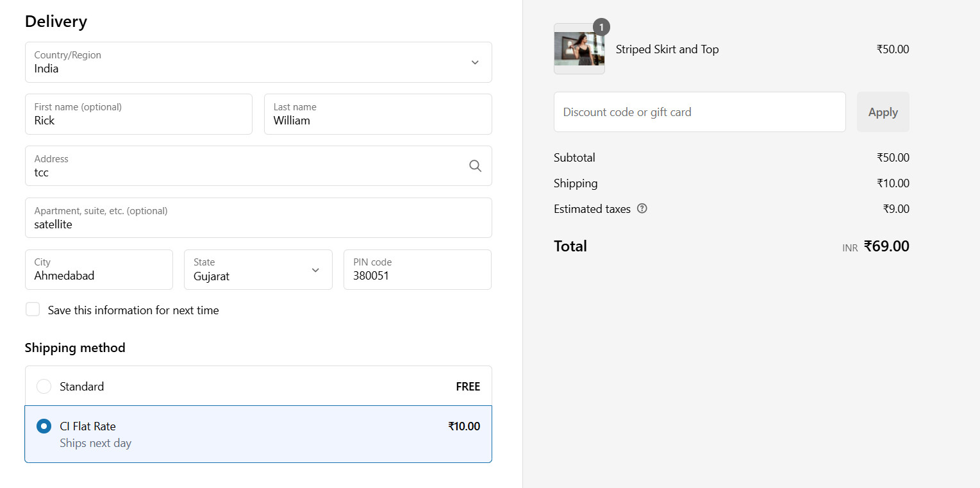
Task: Tick Save this information for next time
Action: pyautogui.click(x=33, y=310)
